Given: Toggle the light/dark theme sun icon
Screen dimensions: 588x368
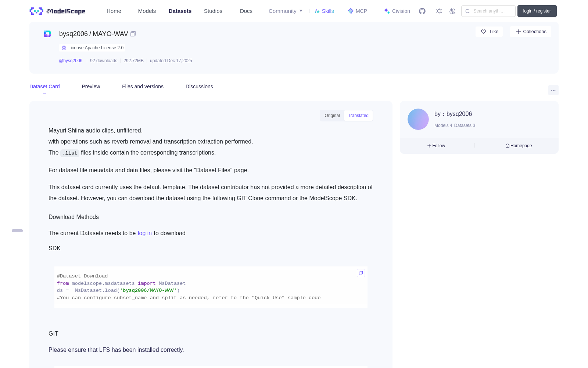Looking at the screenshot, I should [x=439, y=11].
